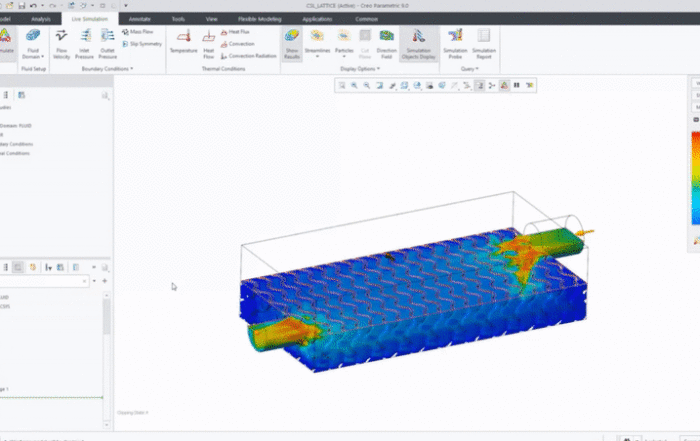Expand the Query group
Viewport: 700px width, 441px height.
[469, 69]
